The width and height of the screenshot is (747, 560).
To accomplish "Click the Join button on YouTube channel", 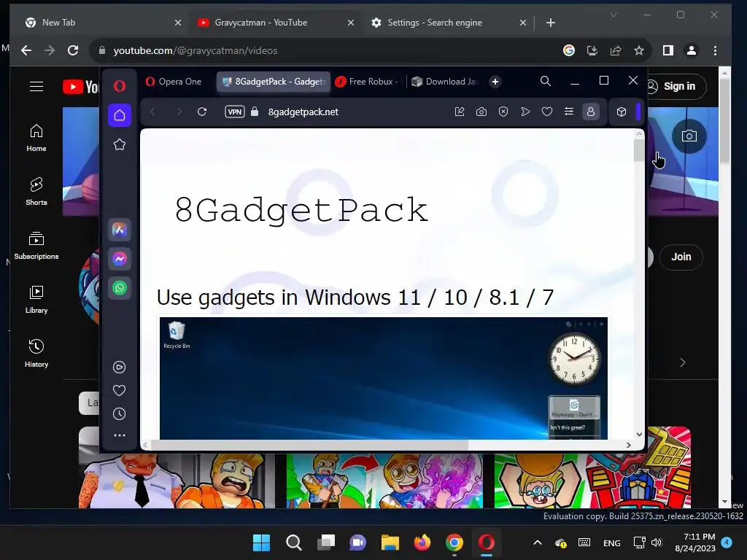I will [681, 257].
